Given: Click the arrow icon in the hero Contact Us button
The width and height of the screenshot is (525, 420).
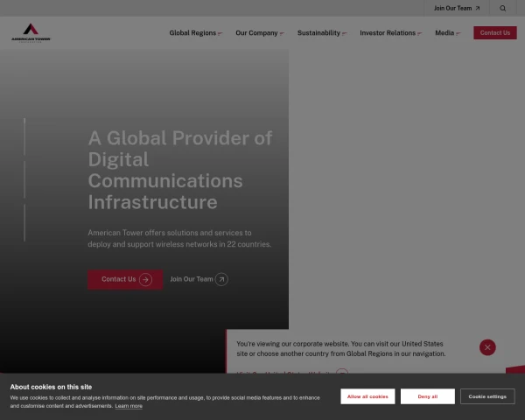Looking at the screenshot, I should click(x=145, y=279).
